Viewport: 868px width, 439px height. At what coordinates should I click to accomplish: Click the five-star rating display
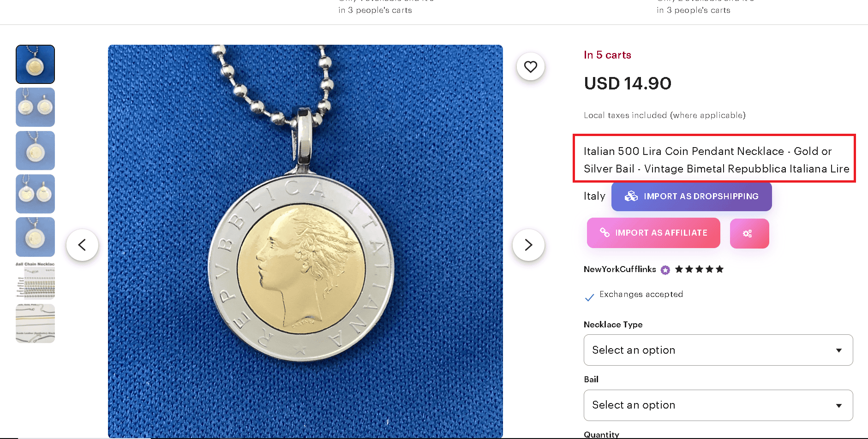(699, 269)
